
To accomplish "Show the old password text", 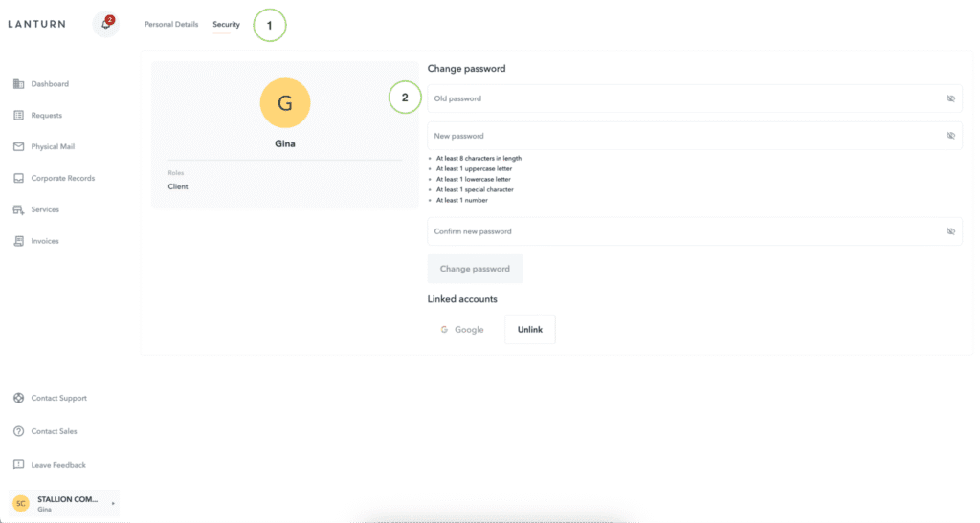I will pos(950,98).
